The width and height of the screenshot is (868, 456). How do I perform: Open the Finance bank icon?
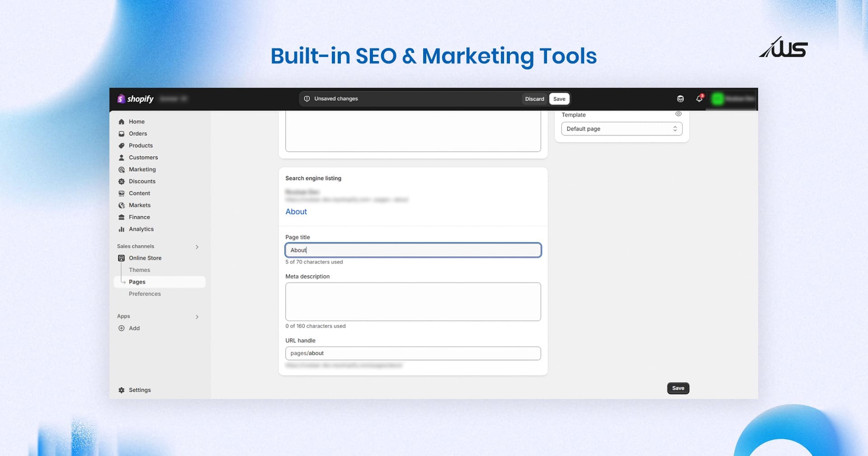[121, 217]
